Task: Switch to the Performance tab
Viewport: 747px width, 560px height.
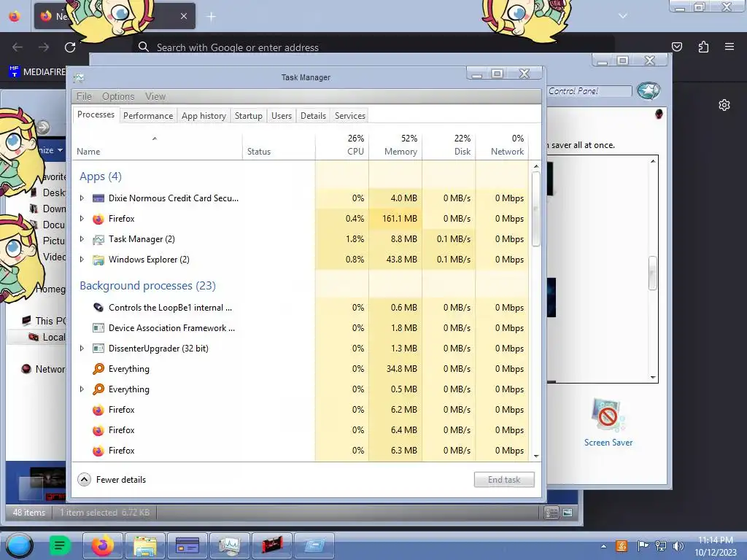Action: tap(147, 116)
